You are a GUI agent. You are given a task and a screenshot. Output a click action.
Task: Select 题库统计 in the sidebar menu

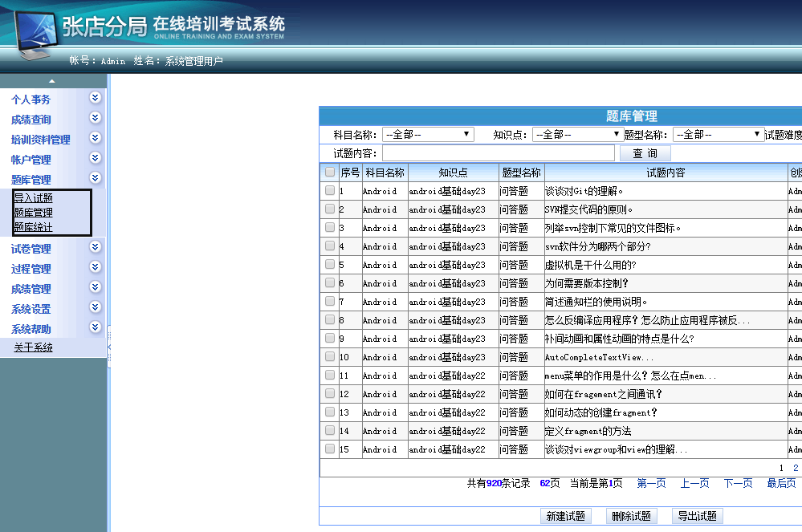tap(34, 227)
